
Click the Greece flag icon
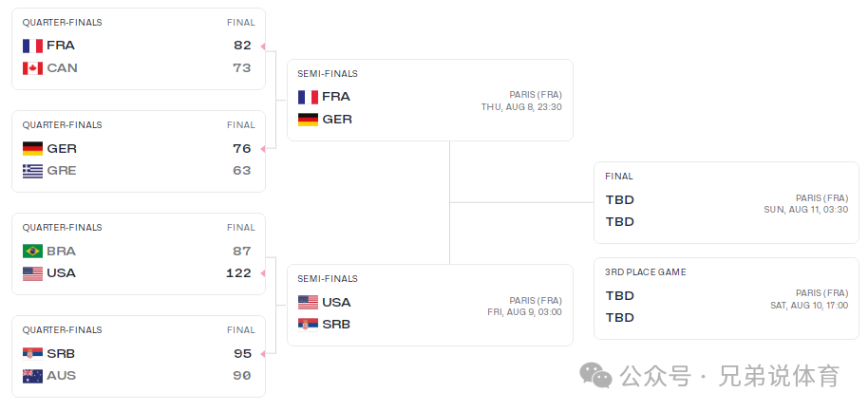32,171
